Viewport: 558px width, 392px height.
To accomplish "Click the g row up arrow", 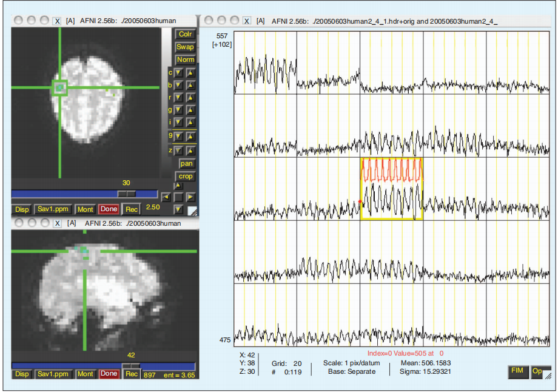I will 190,110.
